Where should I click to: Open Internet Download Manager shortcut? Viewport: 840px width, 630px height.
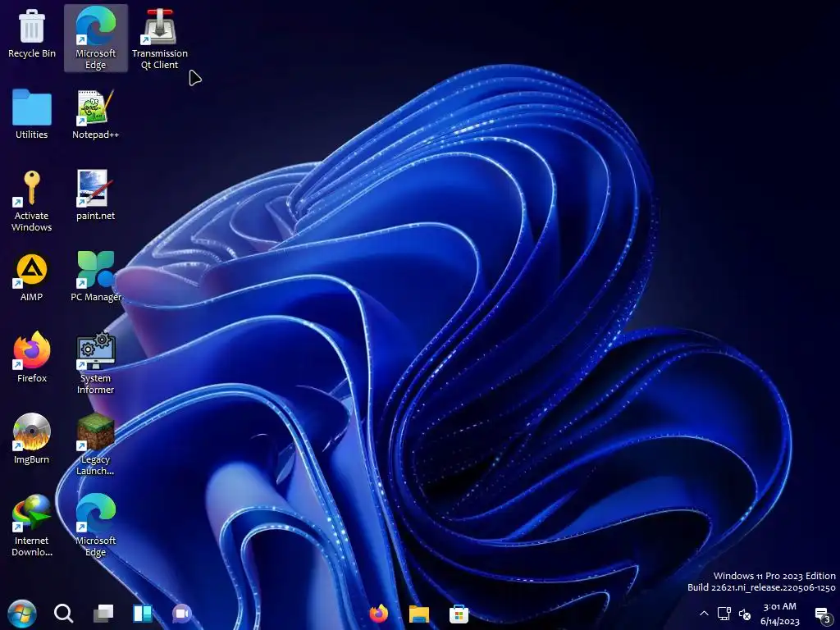(32, 526)
